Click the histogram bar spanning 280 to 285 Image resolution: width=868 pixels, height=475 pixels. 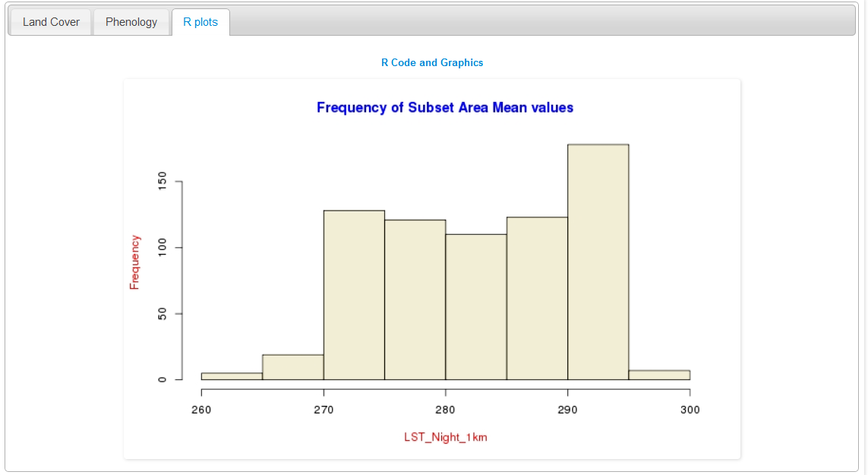click(475, 307)
